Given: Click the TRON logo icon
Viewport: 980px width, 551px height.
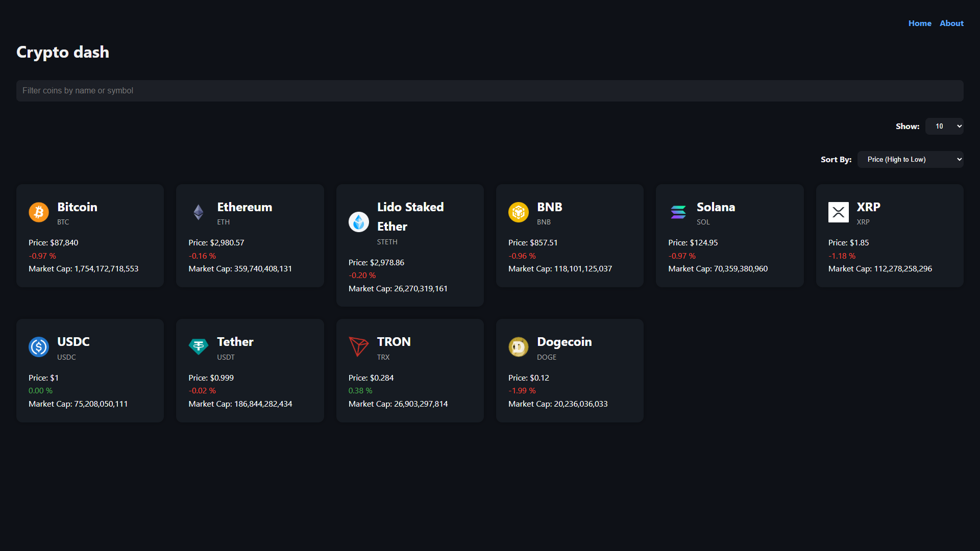Looking at the screenshot, I should click(359, 347).
